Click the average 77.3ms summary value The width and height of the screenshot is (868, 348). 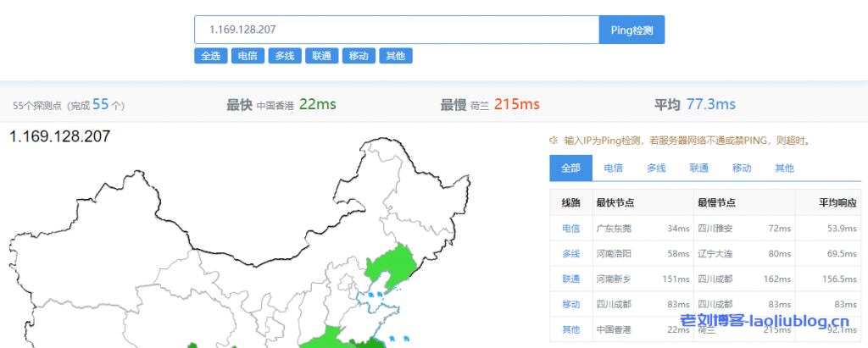tap(711, 104)
